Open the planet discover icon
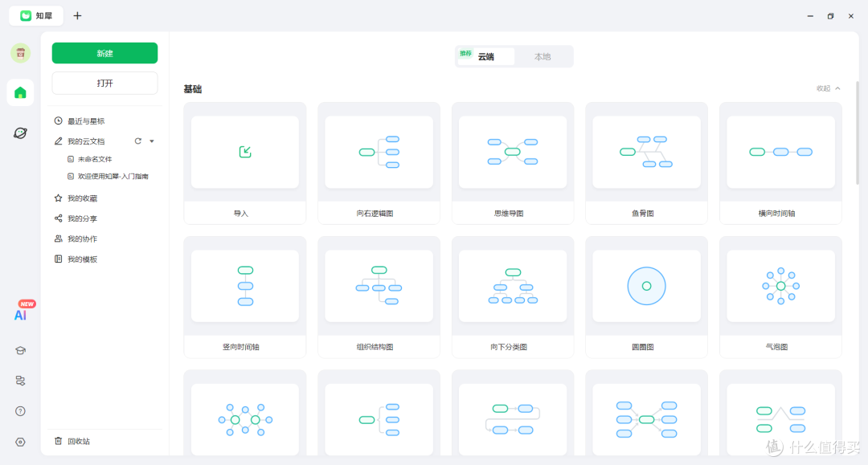Image resolution: width=868 pixels, height=465 pixels. [20, 133]
